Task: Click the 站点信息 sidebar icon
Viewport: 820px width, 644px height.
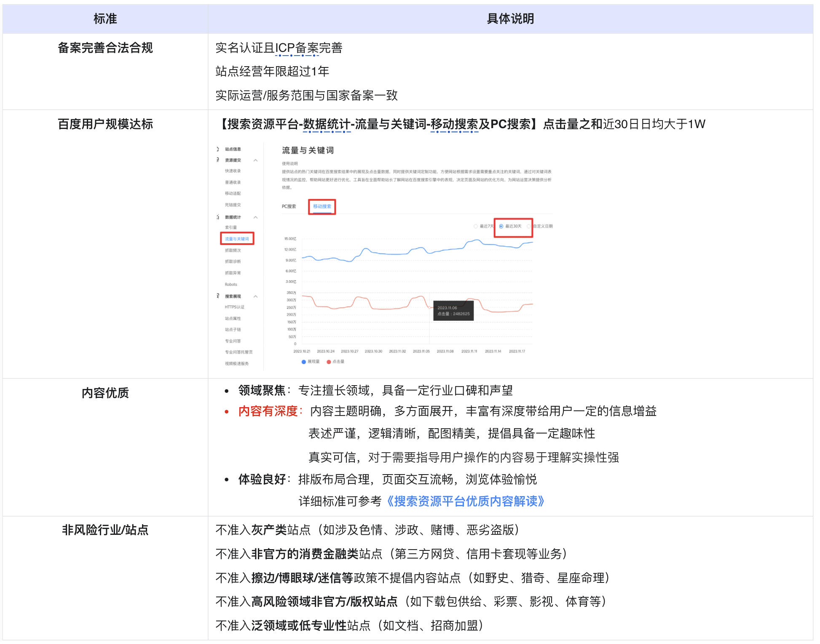Action: point(217,149)
